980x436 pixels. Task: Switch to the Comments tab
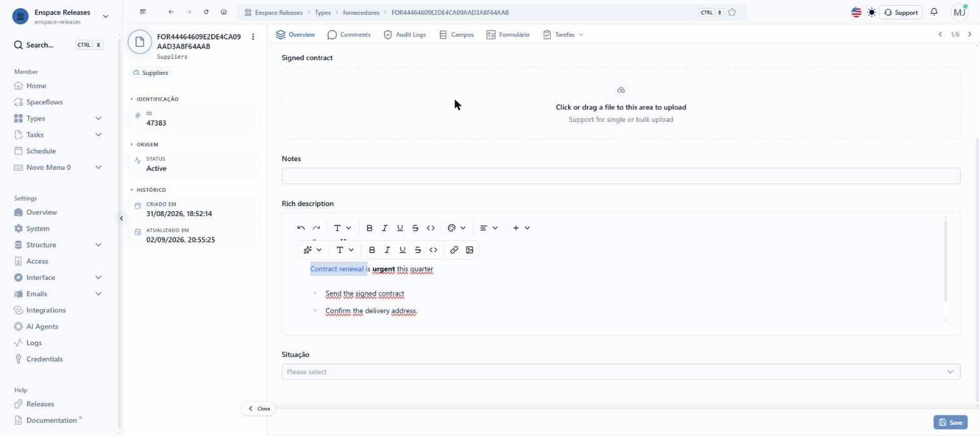(349, 34)
